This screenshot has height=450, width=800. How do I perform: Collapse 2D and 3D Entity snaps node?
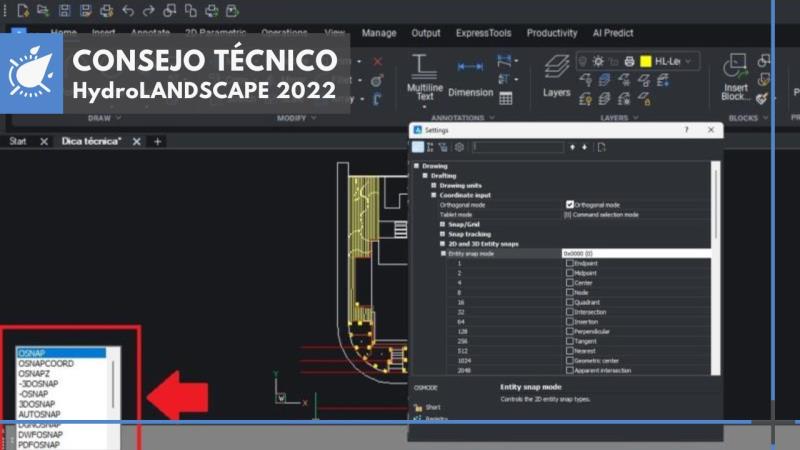pos(442,243)
